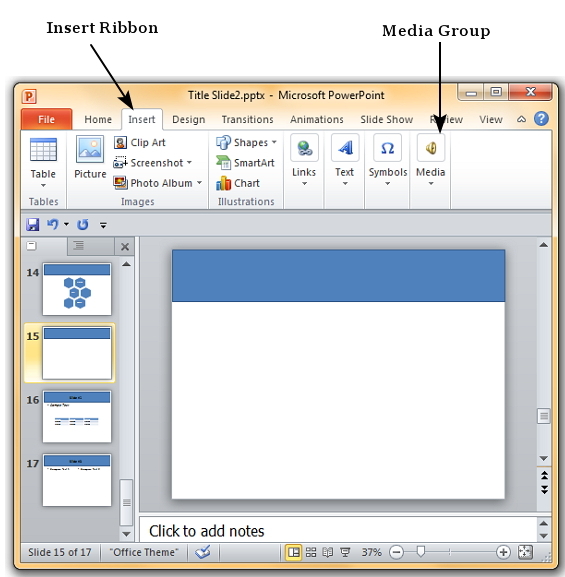Go to the Slide Show tab

386,119
